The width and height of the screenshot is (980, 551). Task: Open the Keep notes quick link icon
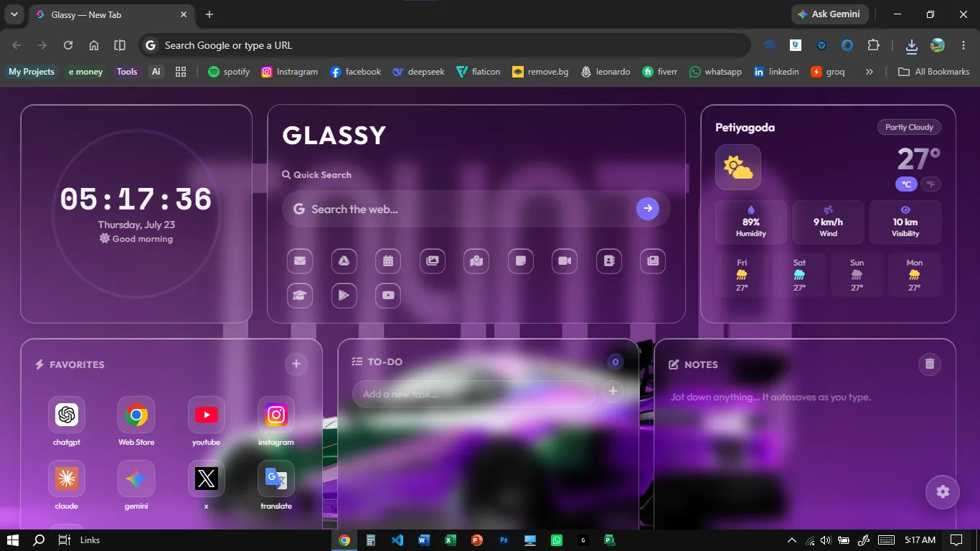[x=521, y=261]
